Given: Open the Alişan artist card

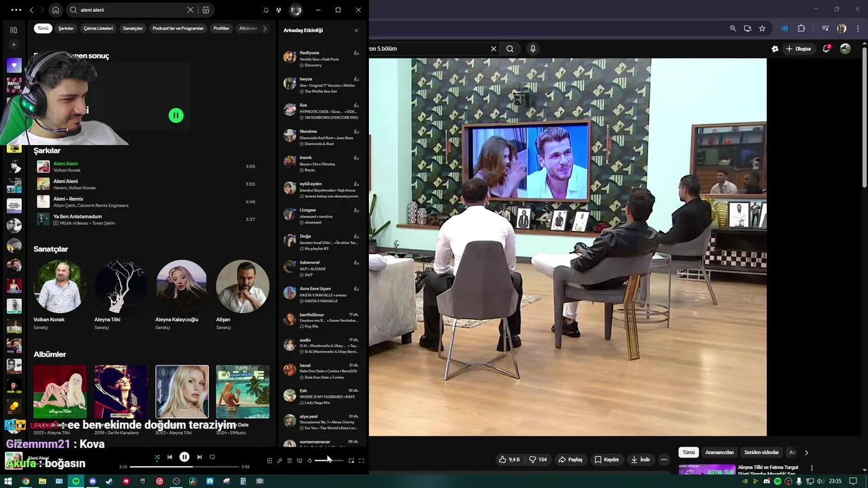Looking at the screenshot, I should (243, 295).
